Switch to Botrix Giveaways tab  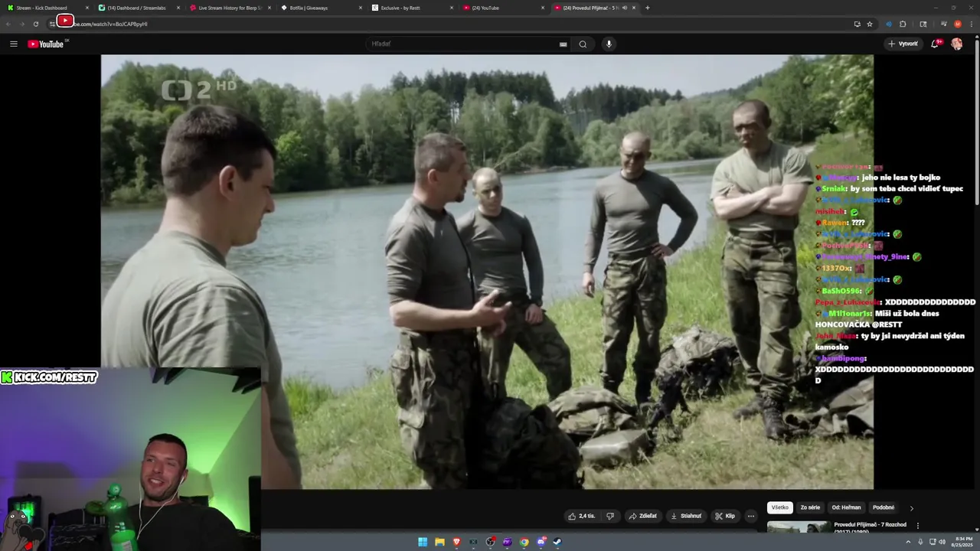[321, 8]
